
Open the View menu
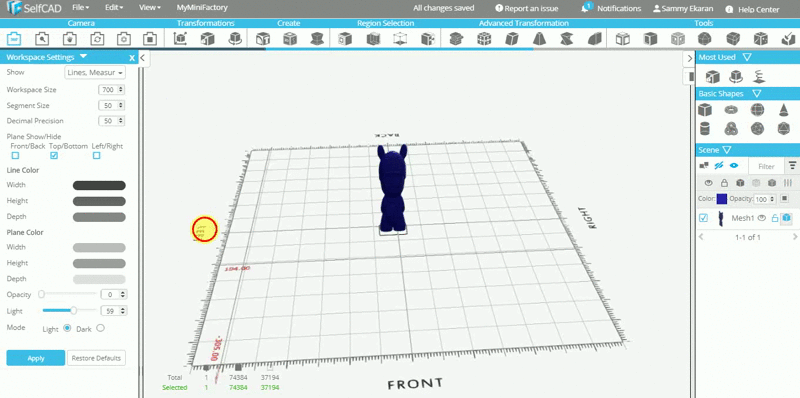[149, 8]
